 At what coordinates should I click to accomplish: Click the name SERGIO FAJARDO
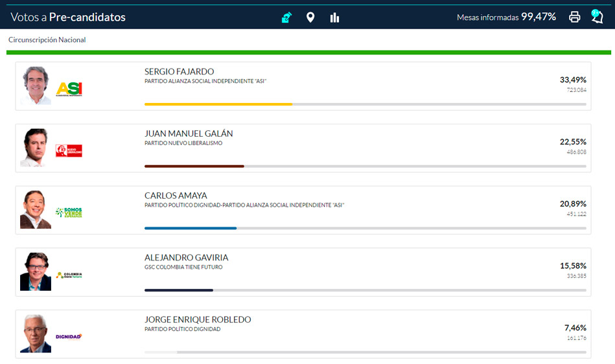click(180, 72)
